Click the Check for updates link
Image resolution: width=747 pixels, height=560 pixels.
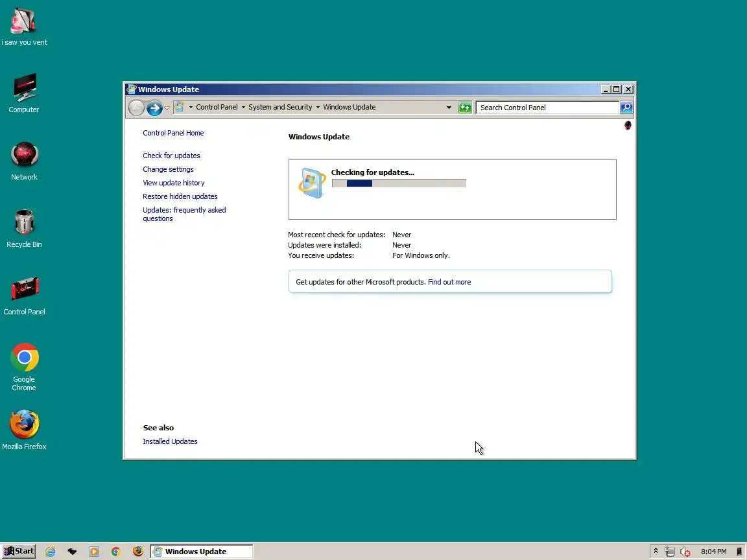171,156
